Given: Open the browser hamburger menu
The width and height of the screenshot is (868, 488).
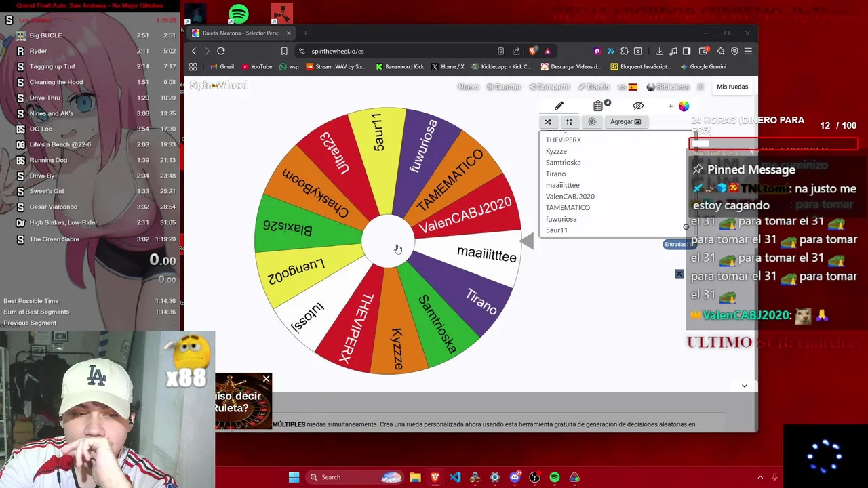Looking at the screenshot, I should tap(748, 51).
